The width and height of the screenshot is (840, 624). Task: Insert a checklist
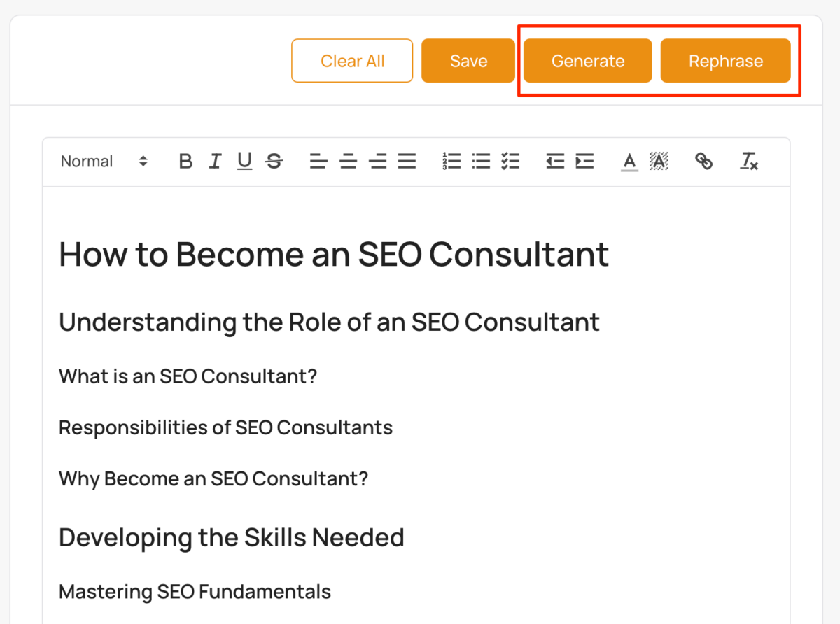510,162
